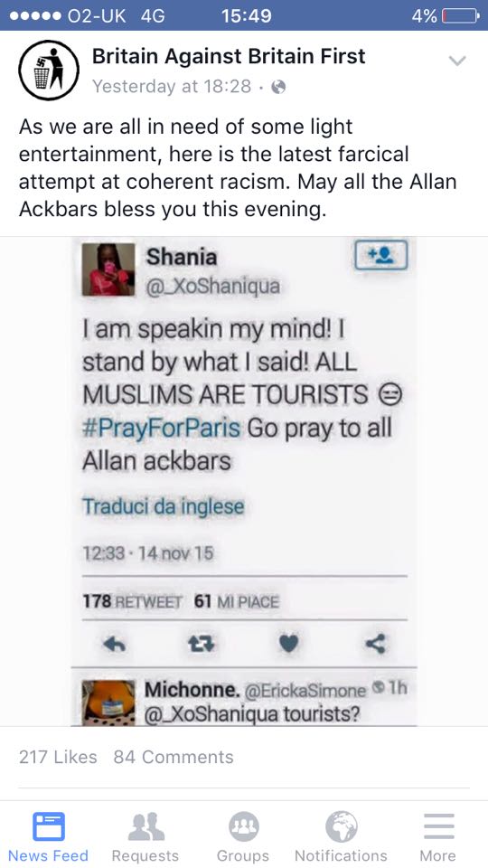488x868 pixels.
Task: Open the #PrayForParis hashtag
Action: (x=161, y=428)
